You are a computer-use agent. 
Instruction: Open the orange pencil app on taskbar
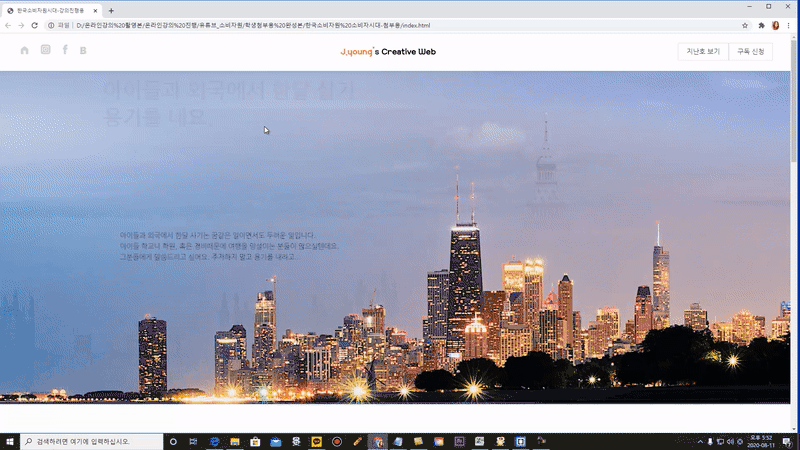[357, 441]
